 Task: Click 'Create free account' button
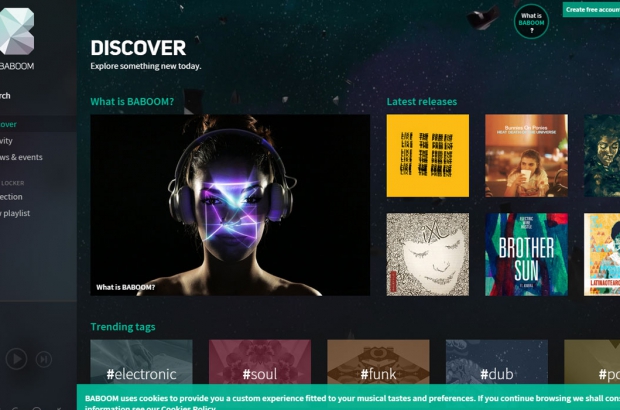pos(591,9)
